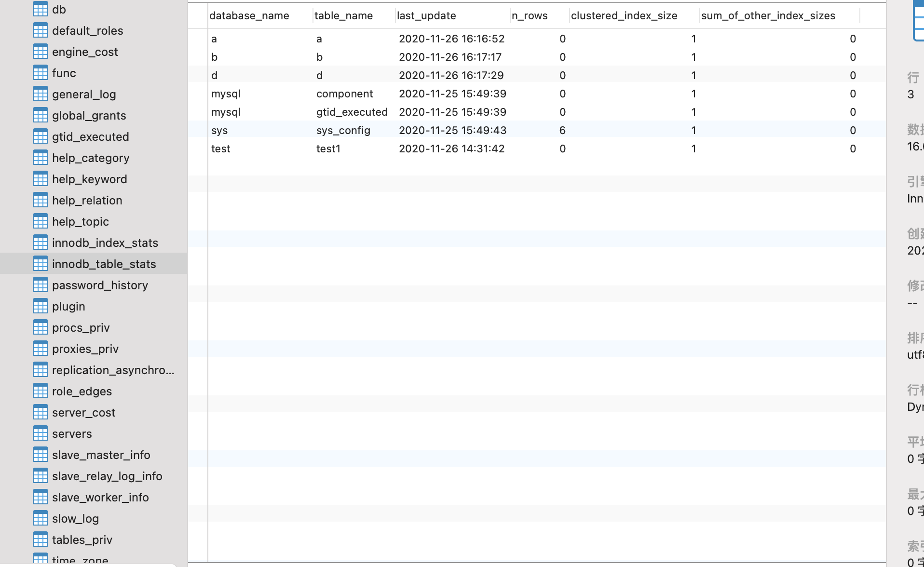Image resolution: width=924 pixels, height=567 pixels.
Task: Click the slave_master_info table icon
Action: 41,455
